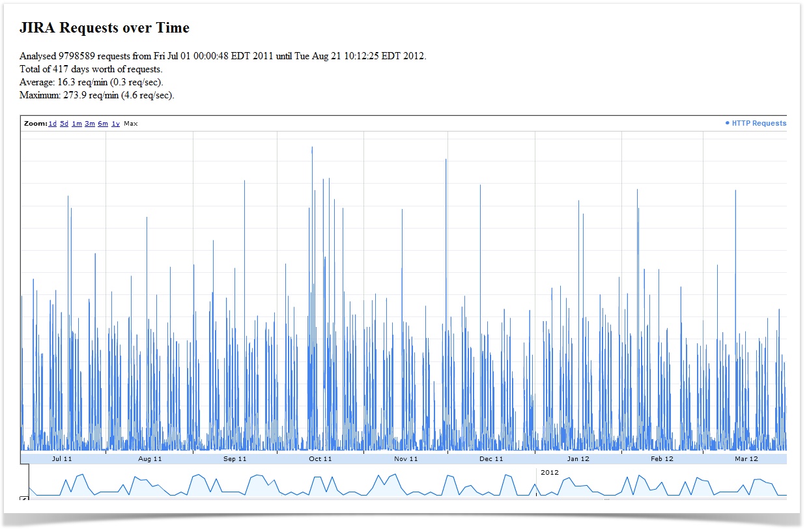Set chart zoom to 1d

[53, 124]
